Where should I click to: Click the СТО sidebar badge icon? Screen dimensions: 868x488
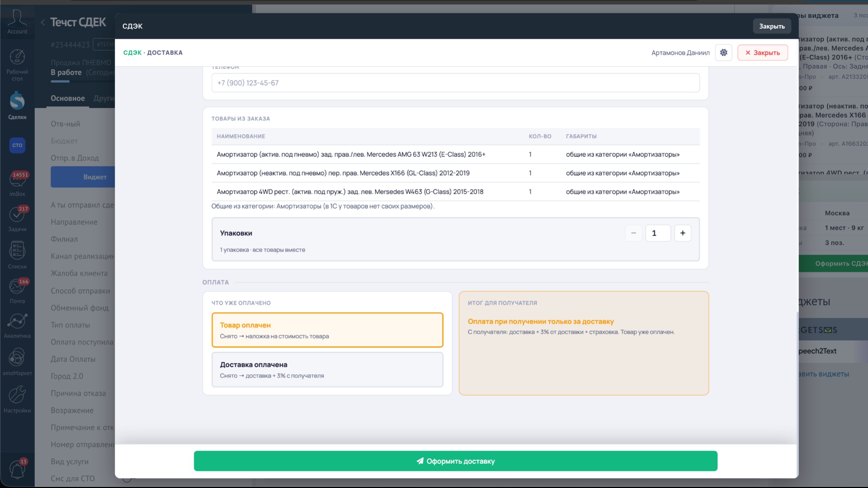pos(17,145)
